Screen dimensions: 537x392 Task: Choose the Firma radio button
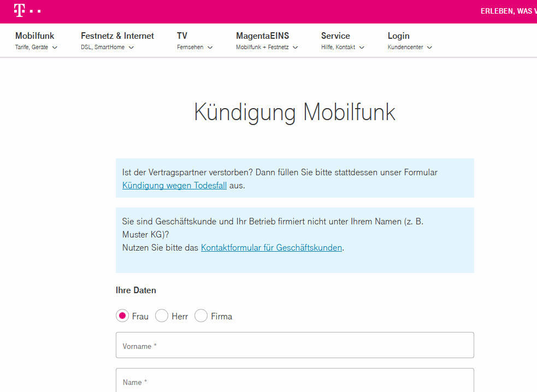(x=201, y=316)
